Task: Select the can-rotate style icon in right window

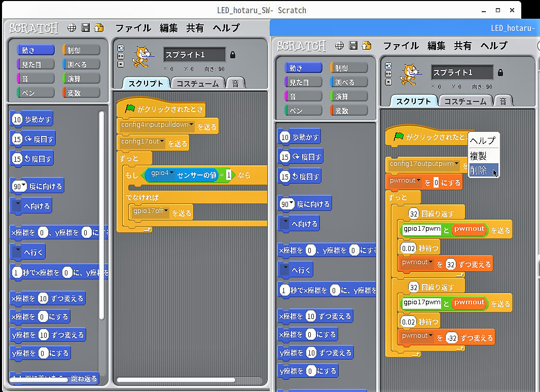Action: [x=388, y=66]
